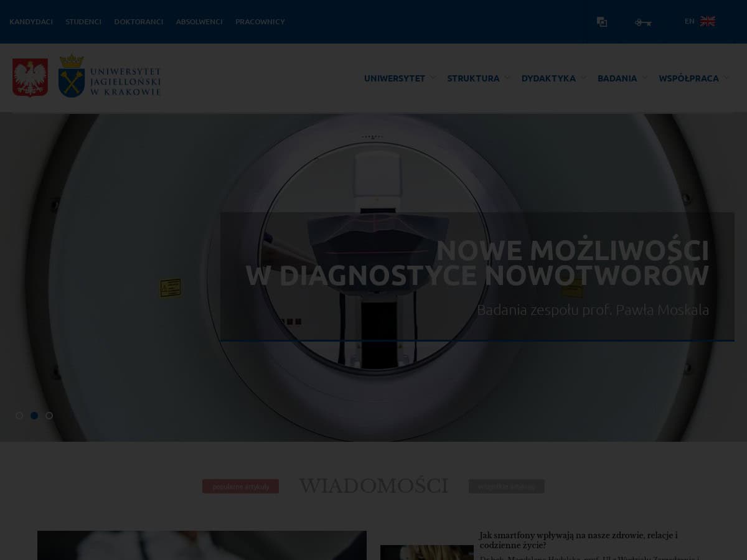Screen dimensions: 747x560
Task: Open the Uniwersytet menu
Action: pos(395,78)
